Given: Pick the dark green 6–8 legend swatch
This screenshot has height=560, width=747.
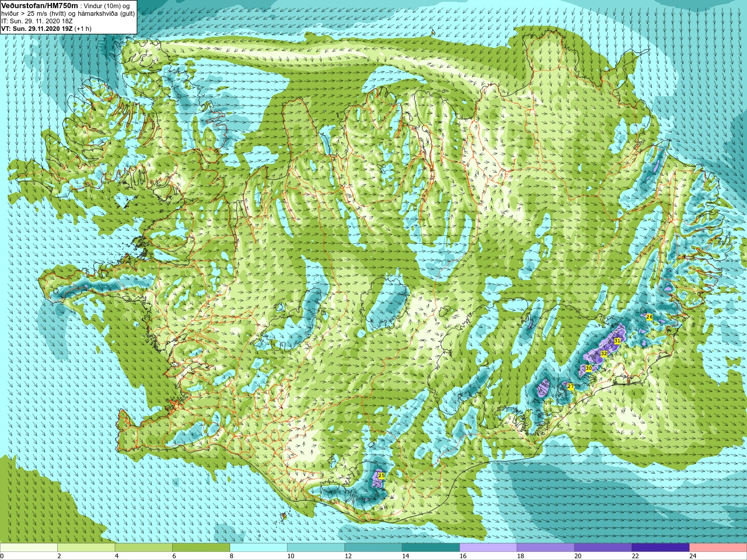Looking at the screenshot, I should pos(201,548).
